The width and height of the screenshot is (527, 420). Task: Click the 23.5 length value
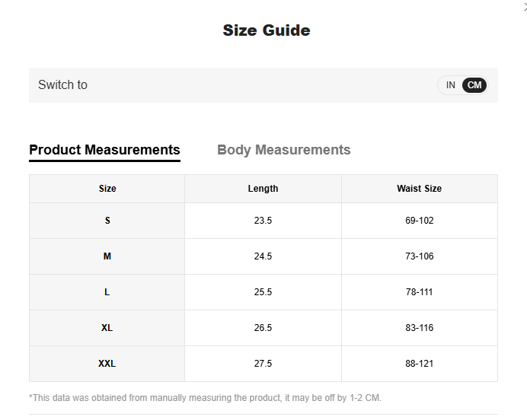pos(263,221)
